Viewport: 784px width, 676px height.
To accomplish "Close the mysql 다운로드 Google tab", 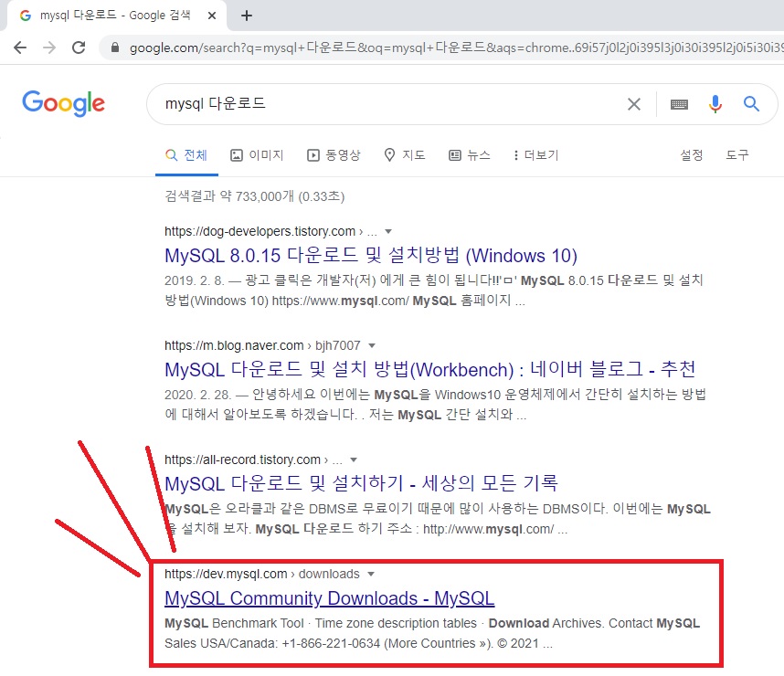I will click(212, 16).
